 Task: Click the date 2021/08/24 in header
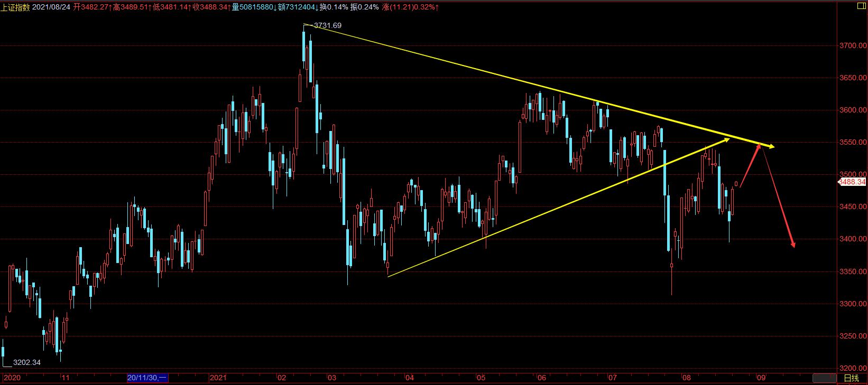tap(51, 7)
